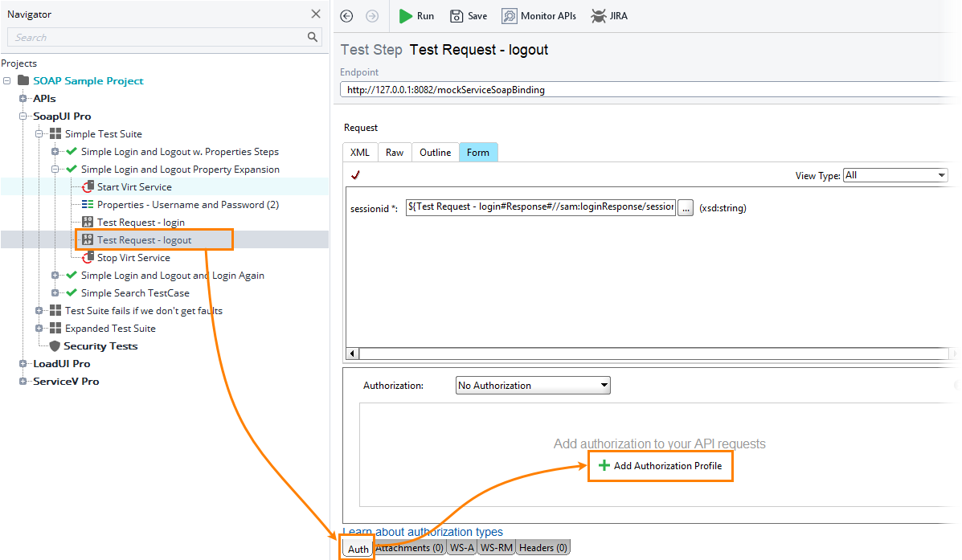
Task: Open Learn about authorization types link
Action: click(423, 532)
